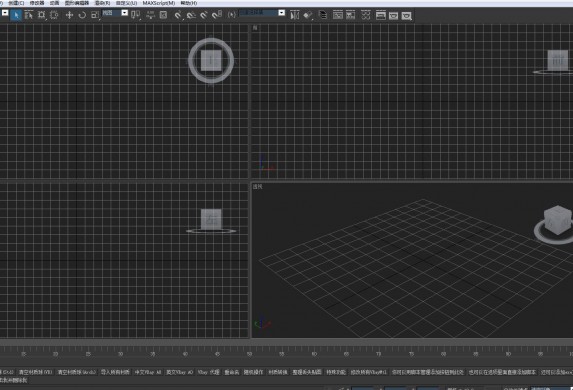
Task: Open the 渲染(R) menu
Action: (x=102, y=3)
